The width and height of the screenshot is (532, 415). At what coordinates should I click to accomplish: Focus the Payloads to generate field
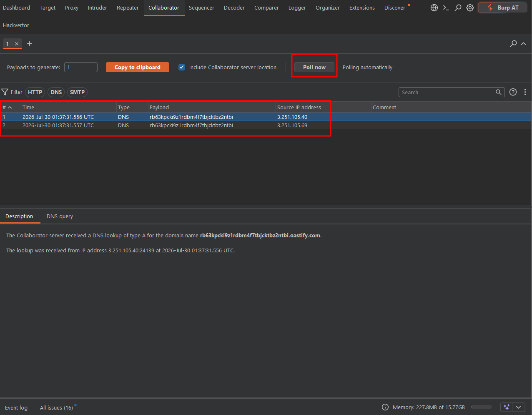[x=81, y=67]
